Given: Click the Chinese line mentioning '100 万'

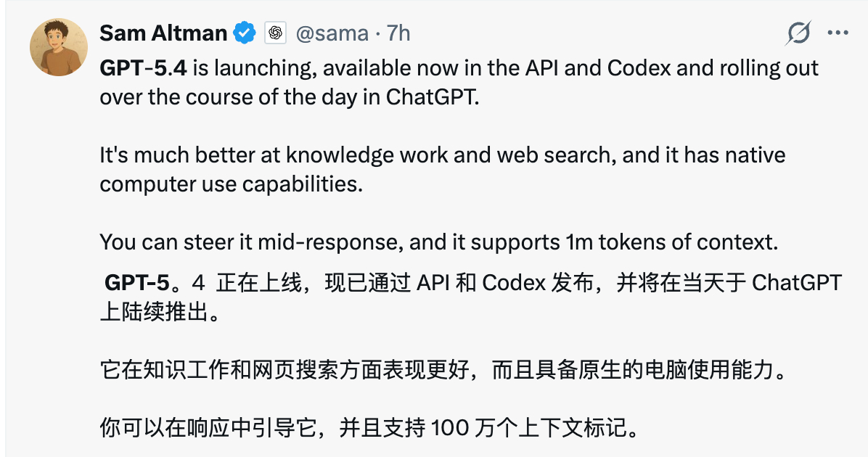Looking at the screenshot, I should point(371,428).
